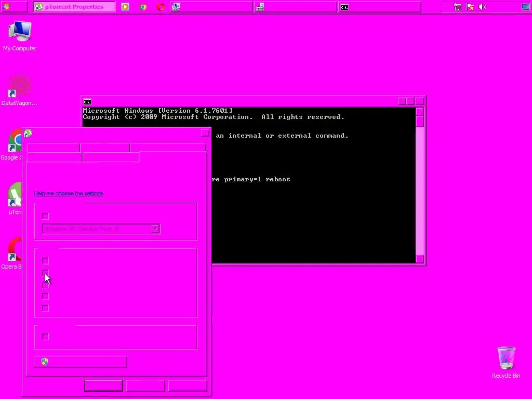532x399 pixels.
Task: Select the first tab in the upper tab row
Action: 54,148
